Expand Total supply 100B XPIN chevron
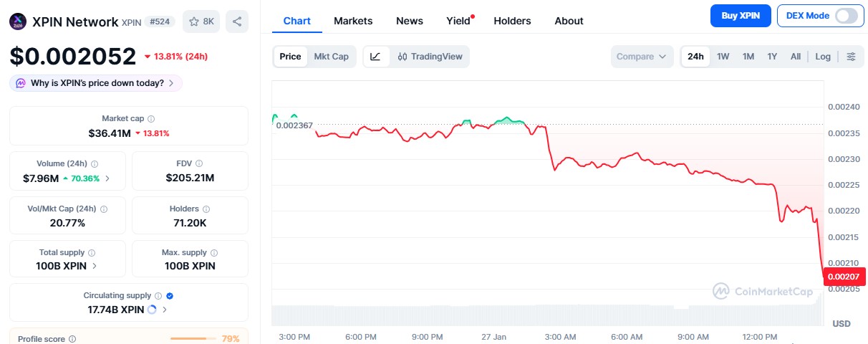This screenshot has width=868, height=344. 95,266
